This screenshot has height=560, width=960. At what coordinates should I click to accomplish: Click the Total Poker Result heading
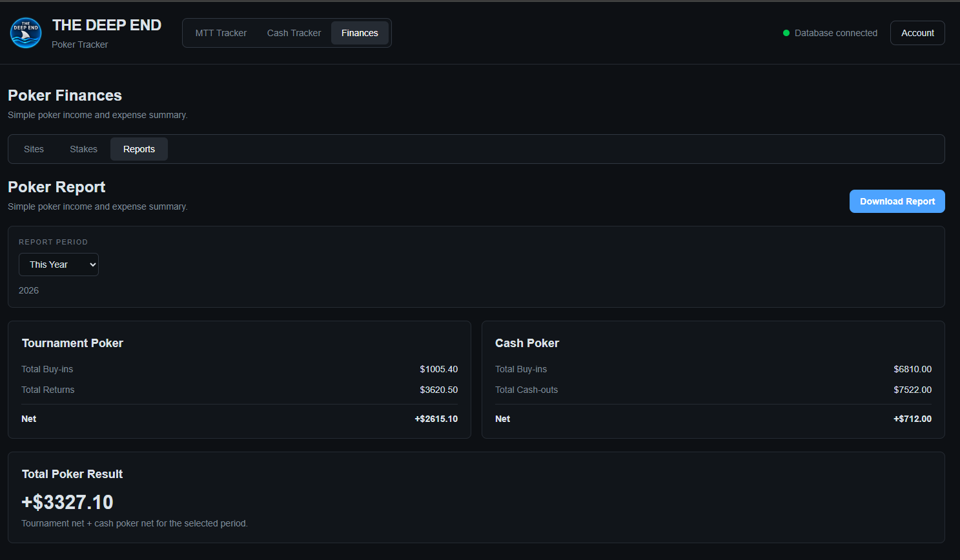click(x=72, y=474)
